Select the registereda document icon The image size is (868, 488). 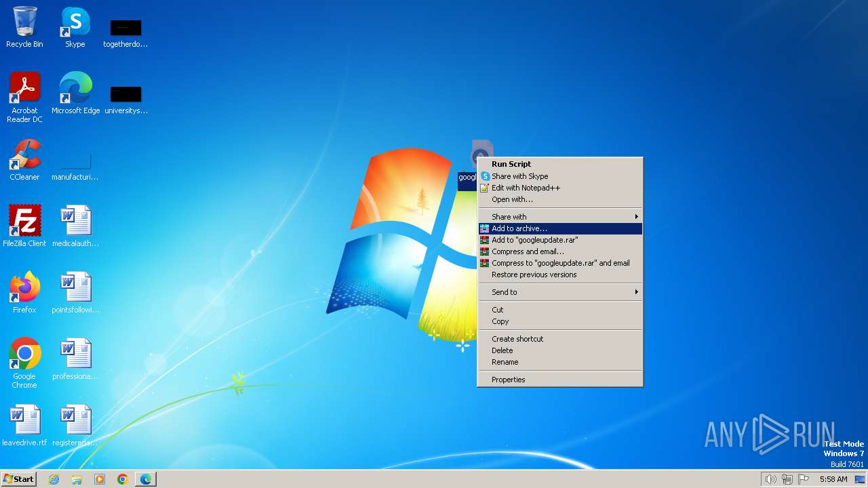click(x=75, y=426)
